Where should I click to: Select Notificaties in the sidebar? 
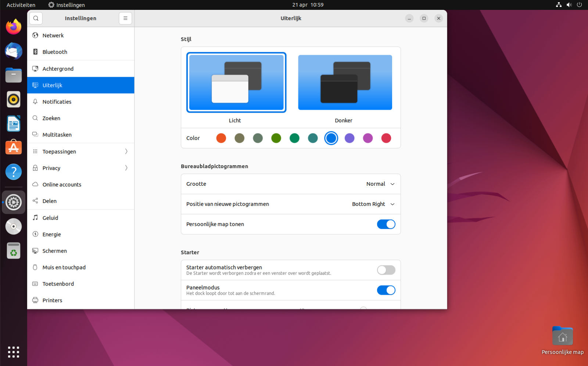coord(57,102)
